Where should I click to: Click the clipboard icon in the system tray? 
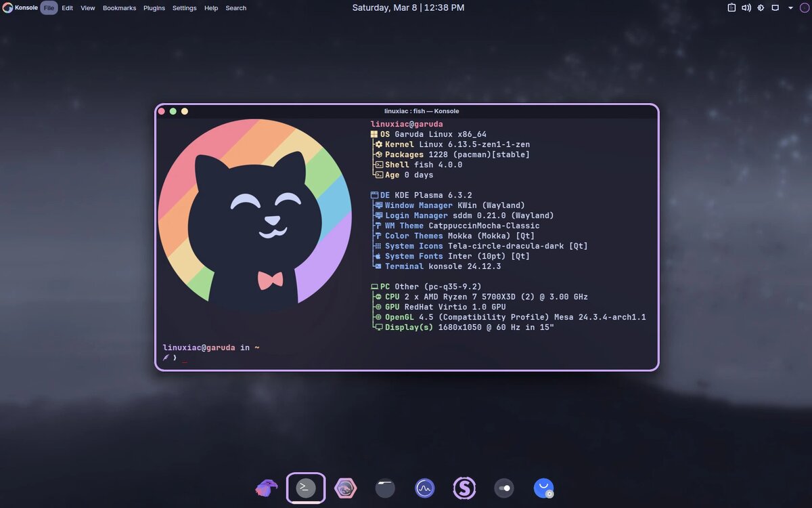tap(731, 7)
